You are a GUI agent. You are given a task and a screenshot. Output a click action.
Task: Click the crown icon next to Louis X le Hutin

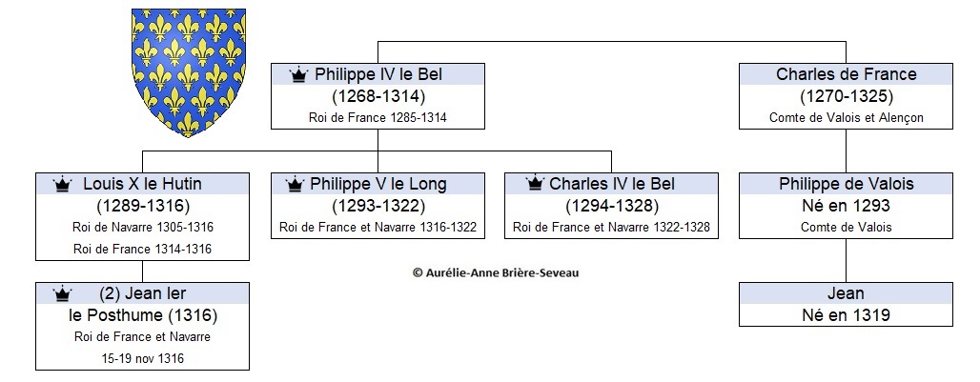pos(63,185)
